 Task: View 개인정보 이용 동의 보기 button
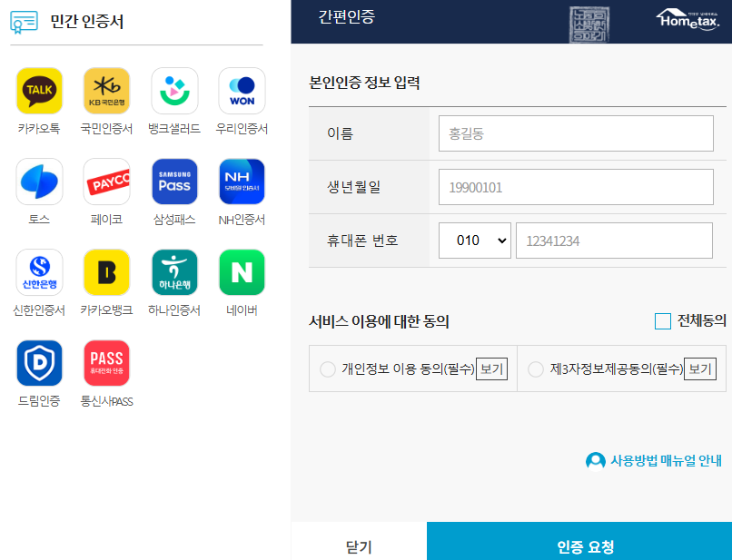coord(491,369)
